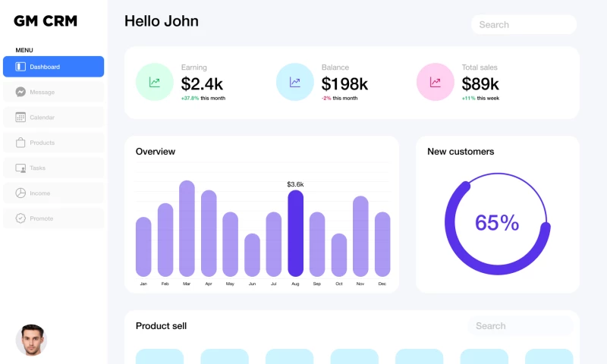The width and height of the screenshot is (607, 364).
Task: Click the Promote checkmark icon
Action: [20, 218]
